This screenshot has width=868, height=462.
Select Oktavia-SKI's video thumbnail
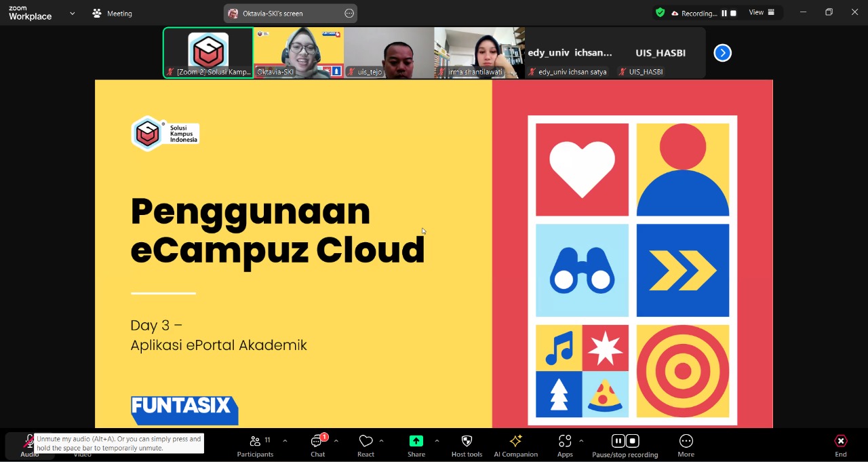tap(299, 53)
